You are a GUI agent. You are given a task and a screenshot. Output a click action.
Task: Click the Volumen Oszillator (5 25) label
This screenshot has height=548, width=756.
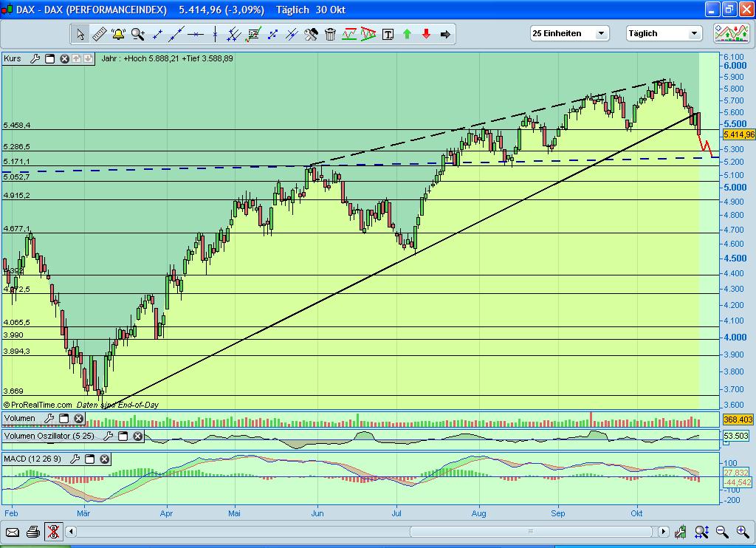click(49, 436)
